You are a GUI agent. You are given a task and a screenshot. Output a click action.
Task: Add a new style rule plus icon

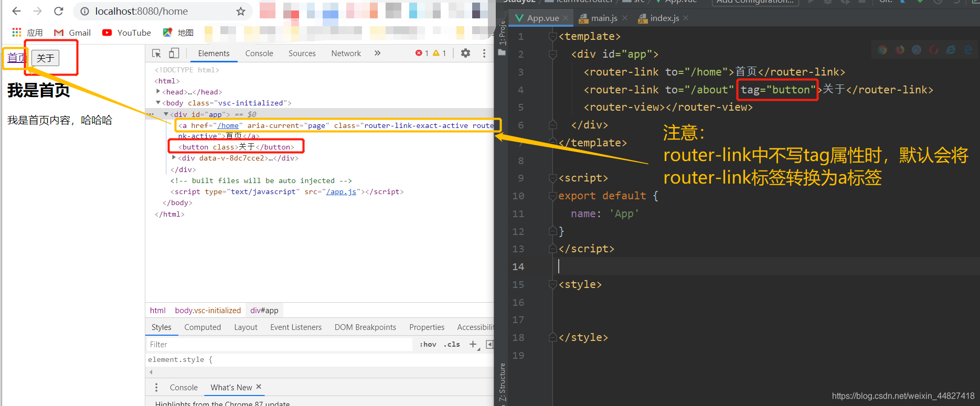coord(473,344)
